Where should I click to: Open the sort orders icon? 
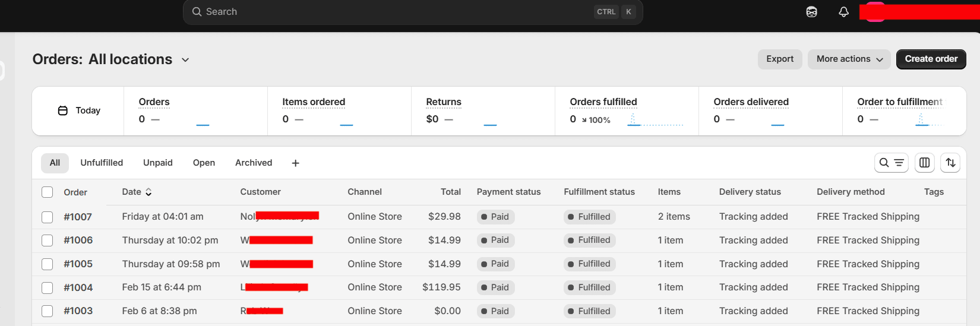click(950, 163)
